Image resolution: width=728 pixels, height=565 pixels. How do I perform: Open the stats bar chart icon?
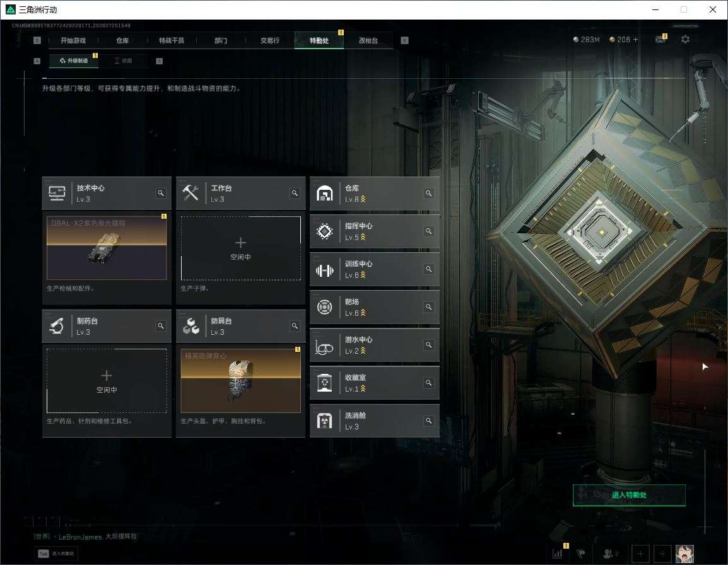(x=557, y=554)
